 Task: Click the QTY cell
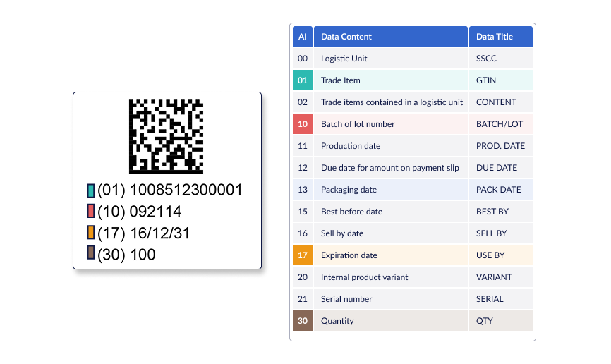coord(501,321)
